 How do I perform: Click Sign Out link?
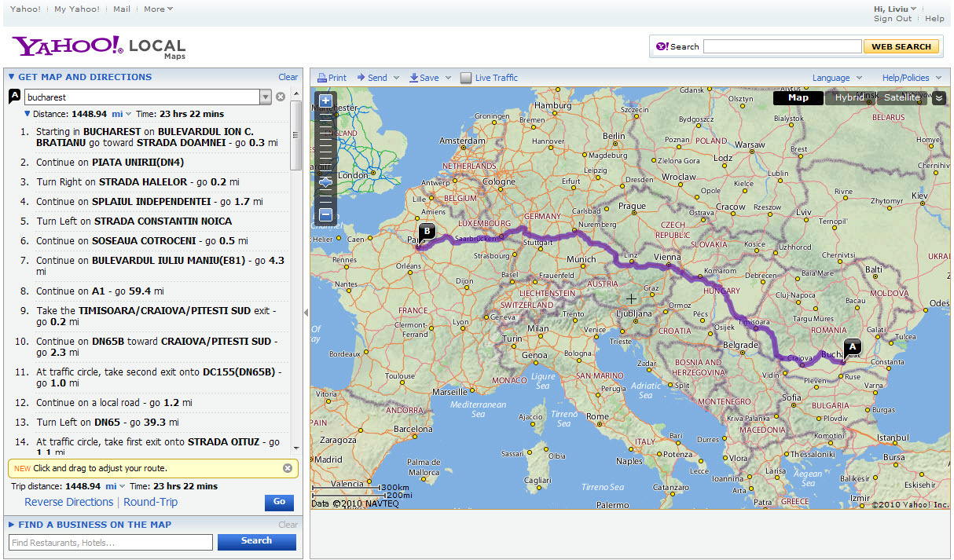(893, 19)
